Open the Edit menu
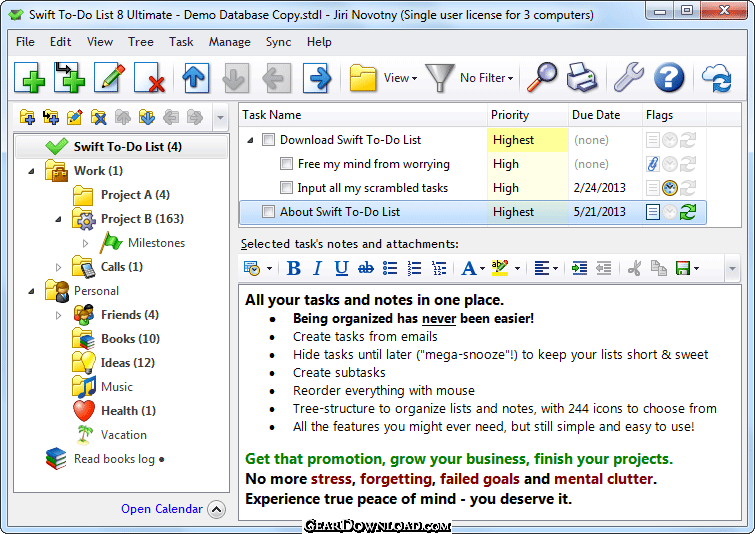Image resolution: width=755 pixels, height=534 pixels. [x=60, y=42]
